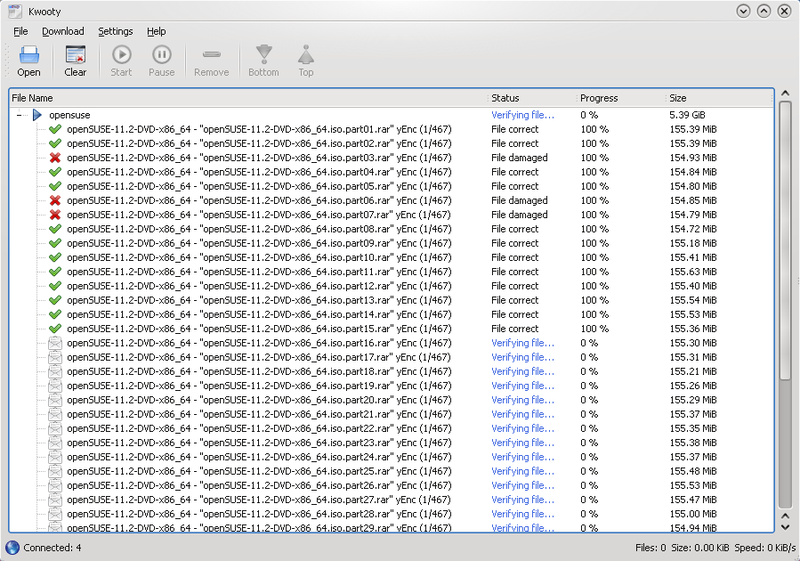Select the part25.rar file name
Viewport: 800px width, 561px height.
[259, 472]
